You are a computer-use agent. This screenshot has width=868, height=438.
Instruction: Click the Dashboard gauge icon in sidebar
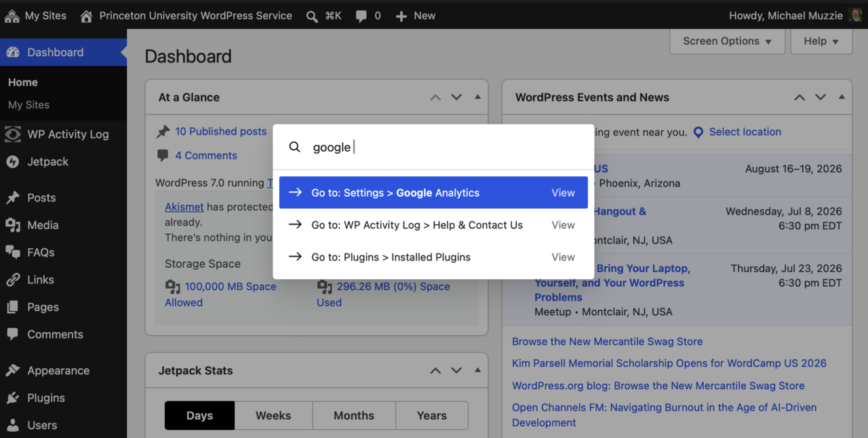[x=12, y=52]
